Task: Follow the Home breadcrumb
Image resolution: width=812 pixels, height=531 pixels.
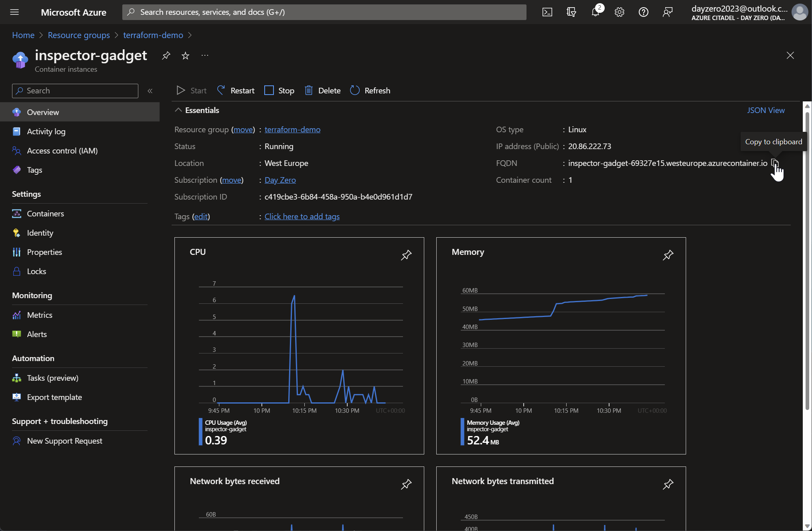Action: (23, 35)
